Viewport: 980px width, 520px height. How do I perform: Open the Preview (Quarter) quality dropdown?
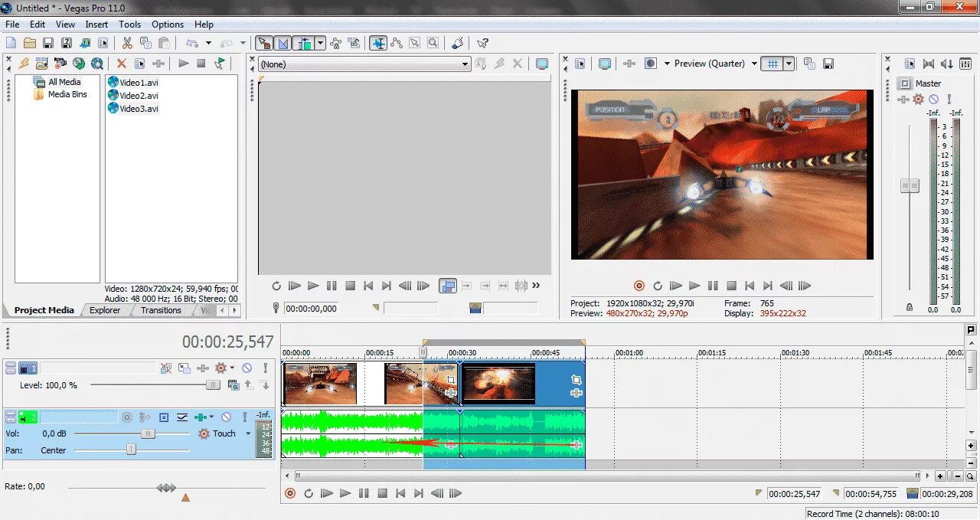pos(754,64)
